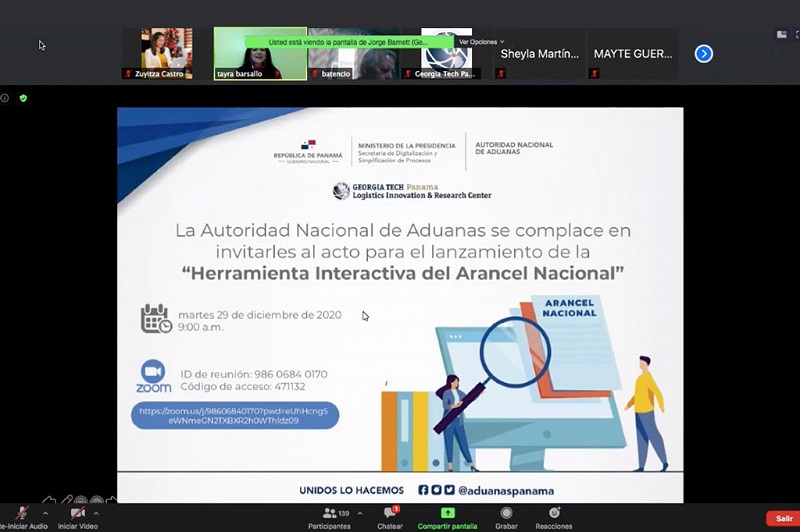This screenshot has width=800, height=532.
Task: Click the 'Herramienta Interactiva del Arancel Nacional' title
Action: point(403,273)
